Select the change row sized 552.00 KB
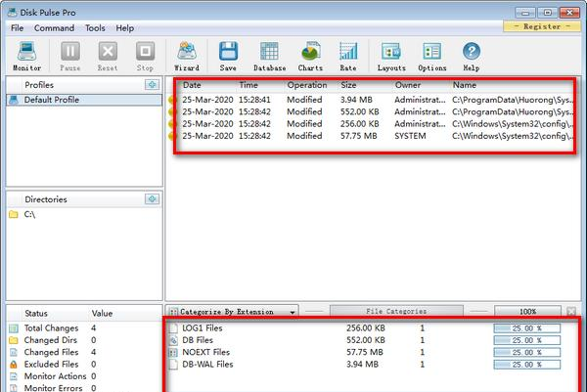 tap(371, 111)
